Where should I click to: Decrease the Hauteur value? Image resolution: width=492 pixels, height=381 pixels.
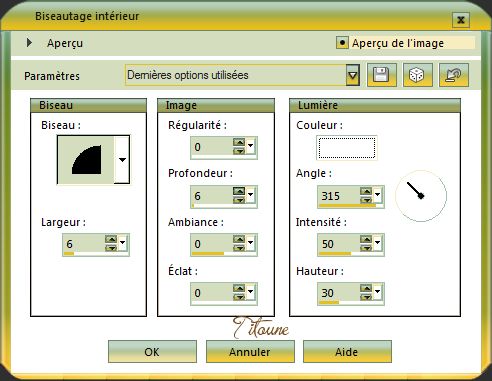(366, 297)
